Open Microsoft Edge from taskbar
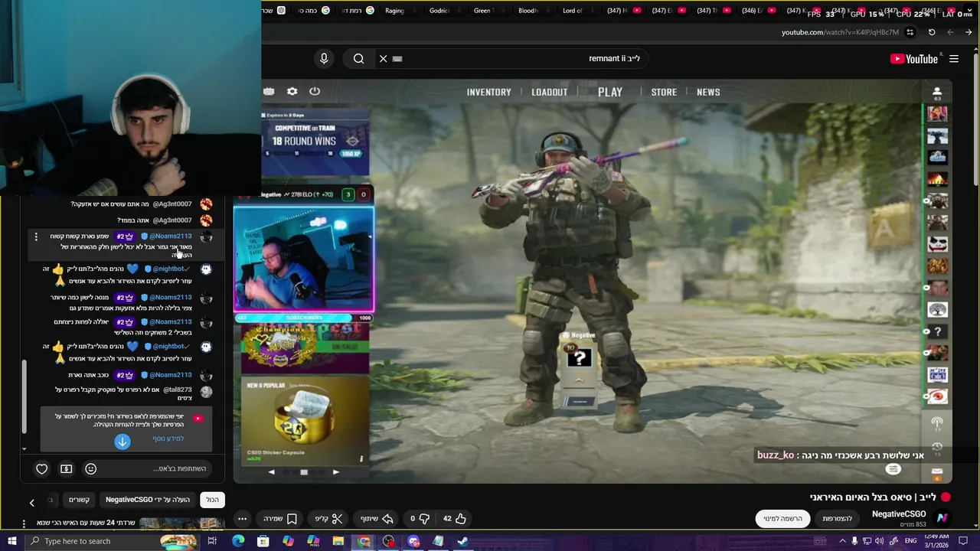The image size is (980, 551). click(x=238, y=541)
